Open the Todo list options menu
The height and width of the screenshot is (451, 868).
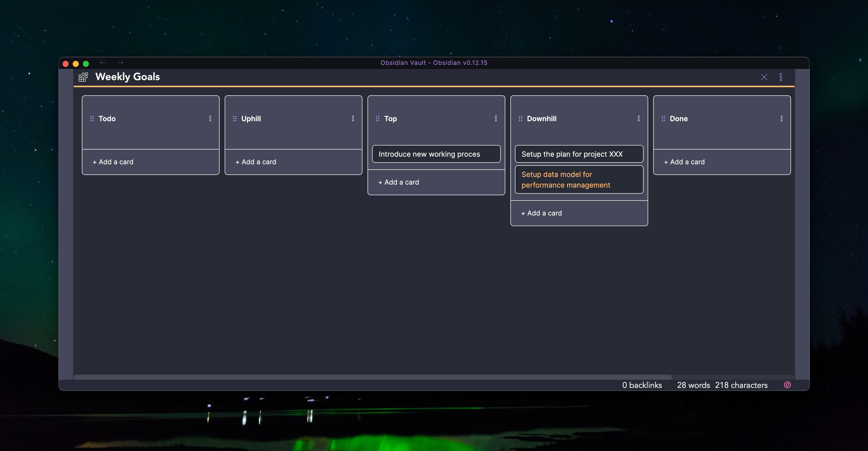[210, 118]
